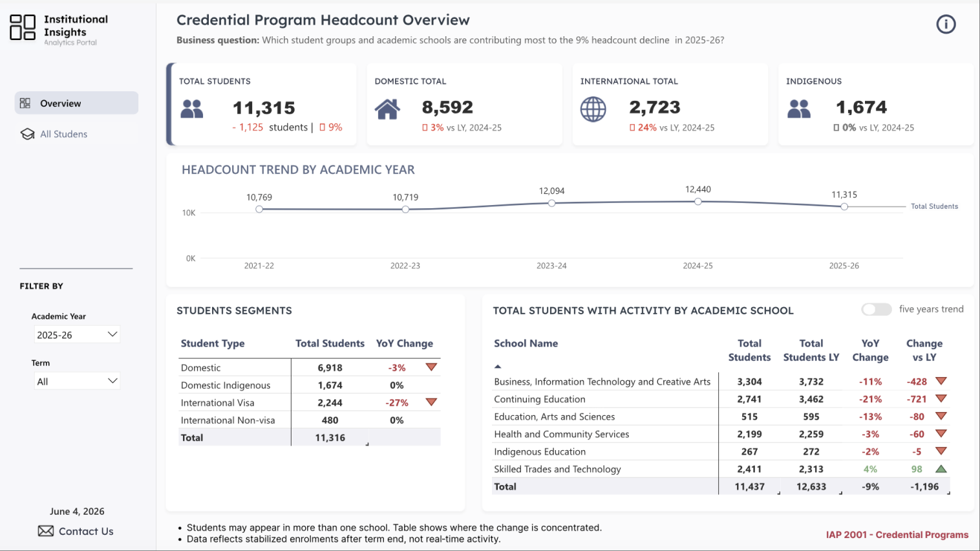
Task: Open the Term dropdown
Action: point(76,381)
